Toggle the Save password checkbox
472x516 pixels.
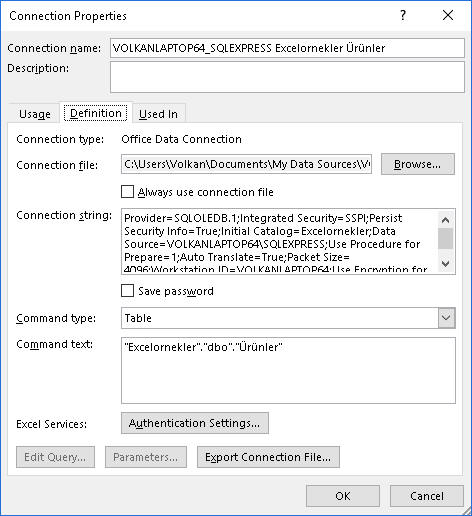click(x=127, y=291)
